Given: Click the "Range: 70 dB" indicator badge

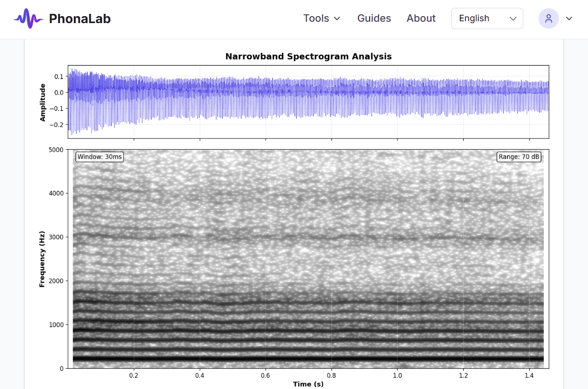Looking at the screenshot, I should pyautogui.click(x=519, y=157).
